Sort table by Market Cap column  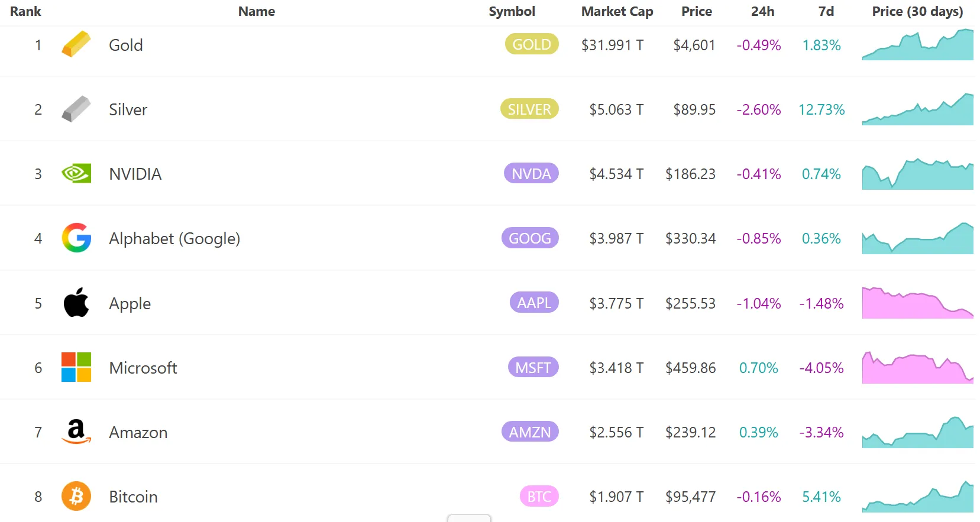(x=617, y=12)
